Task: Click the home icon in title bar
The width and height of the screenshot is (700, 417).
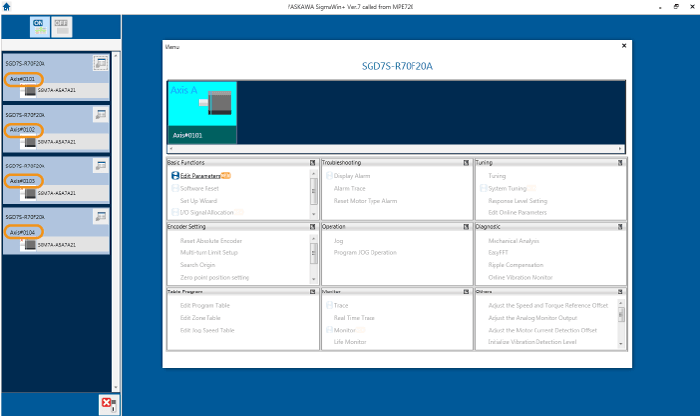Action: (8, 6)
